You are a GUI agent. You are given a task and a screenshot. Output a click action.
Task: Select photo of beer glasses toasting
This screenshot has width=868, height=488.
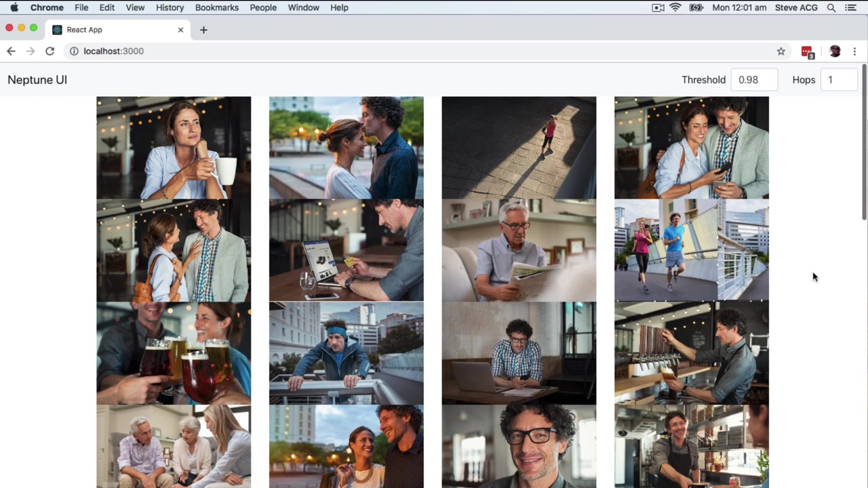(174, 354)
